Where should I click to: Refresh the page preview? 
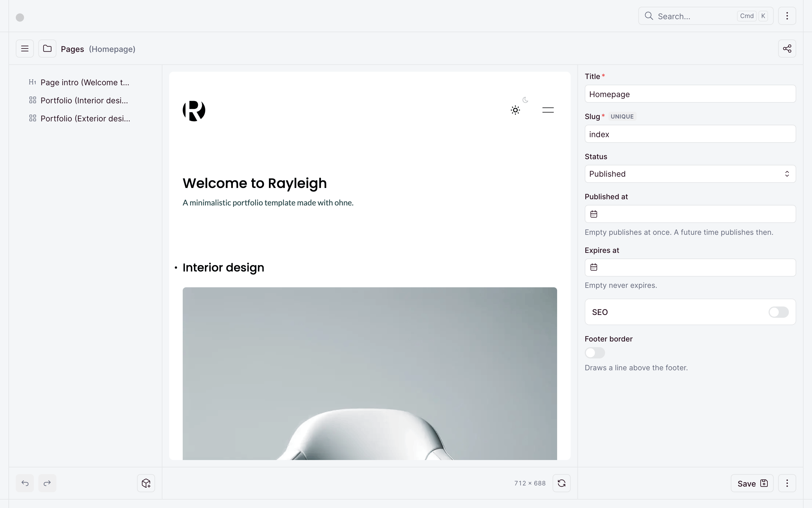pyautogui.click(x=561, y=483)
